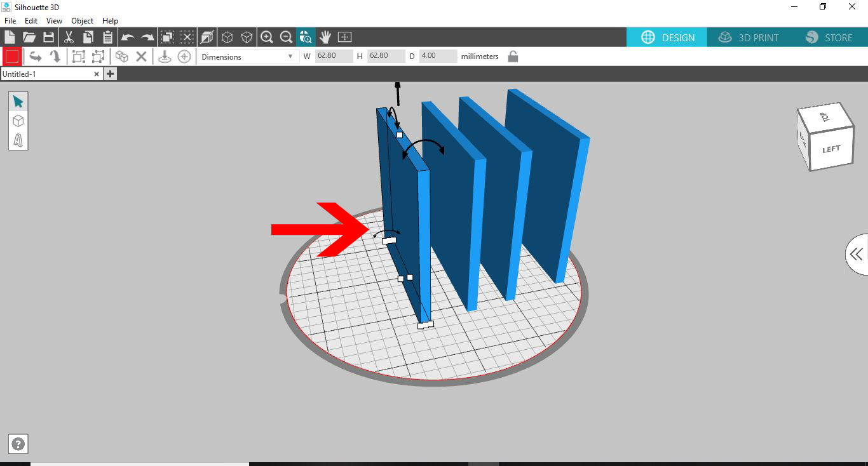Cut the selection with the scissors icon

69,37
